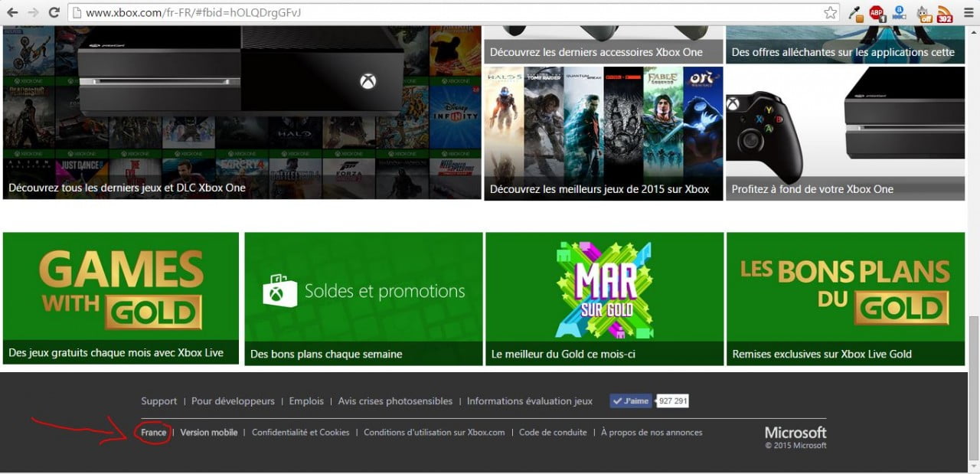Open the Mar sur Gold tile
The height and width of the screenshot is (474, 980).
pyautogui.click(x=604, y=299)
